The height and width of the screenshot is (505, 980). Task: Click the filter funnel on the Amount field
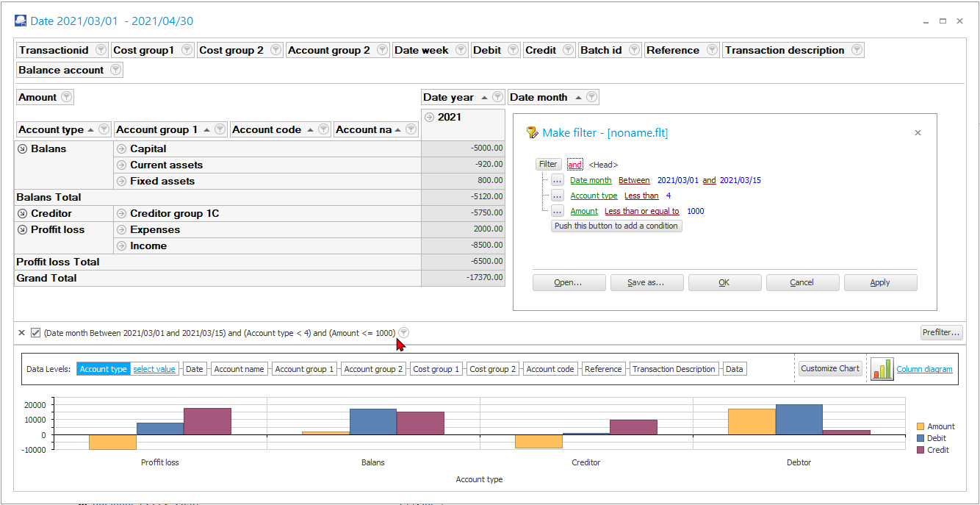pos(65,96)
